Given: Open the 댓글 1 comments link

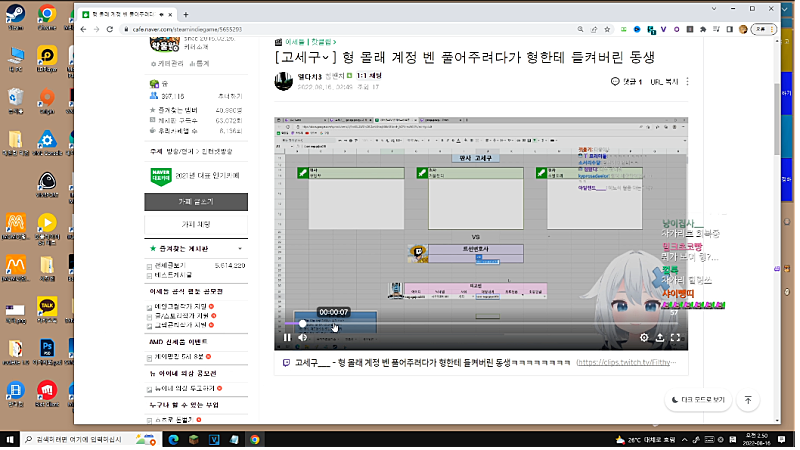Looking at the screenshot, I should pos(627,82).
